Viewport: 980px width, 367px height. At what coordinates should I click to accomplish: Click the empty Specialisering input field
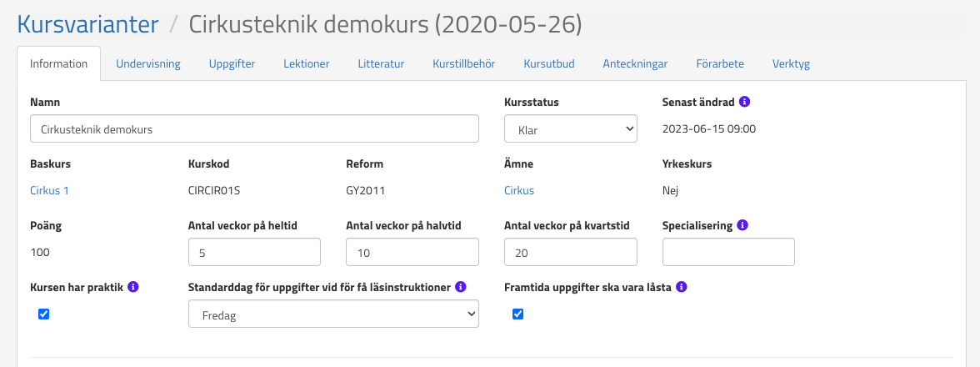(x=727, y=252)
